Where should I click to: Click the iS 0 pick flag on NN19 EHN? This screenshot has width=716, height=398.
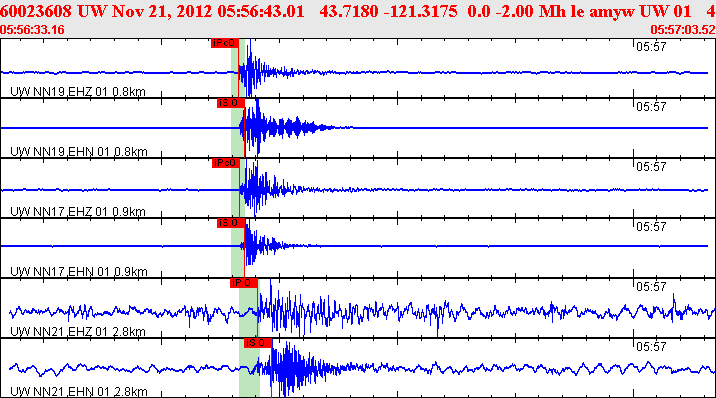coord(231,103)
